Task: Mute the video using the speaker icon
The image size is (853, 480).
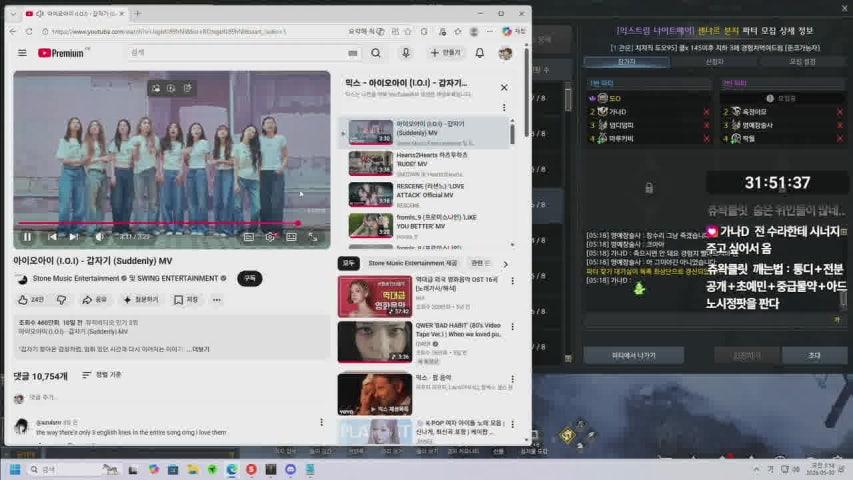Action: (x=100, y=237)
